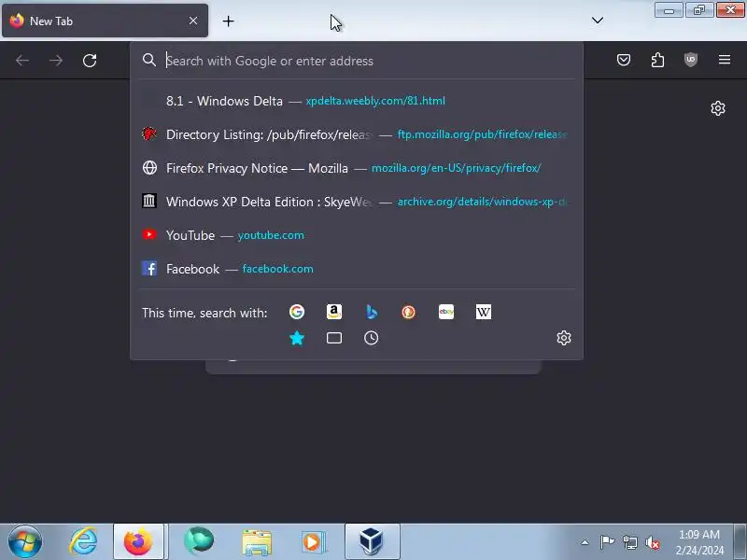
Task: Open a new tab with the plus button
Action: [x=228, y=21]
